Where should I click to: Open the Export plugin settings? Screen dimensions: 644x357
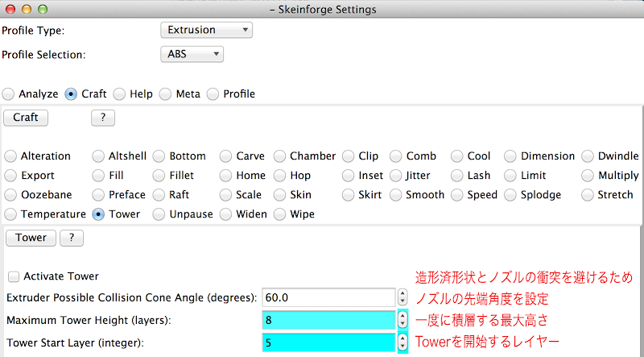[x=10, y=176]
